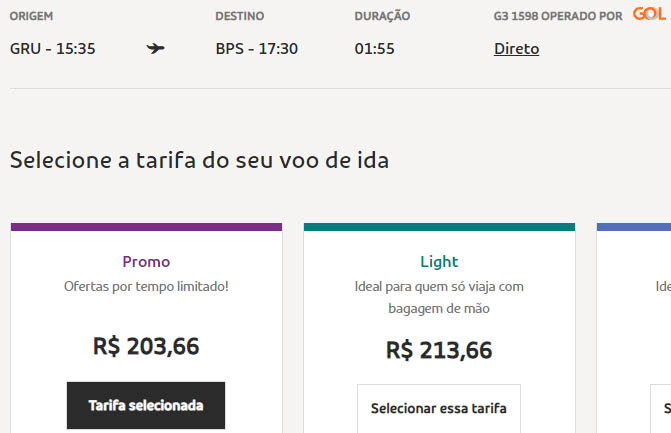Click the blue bar of third fare card

tap(634, 227)
